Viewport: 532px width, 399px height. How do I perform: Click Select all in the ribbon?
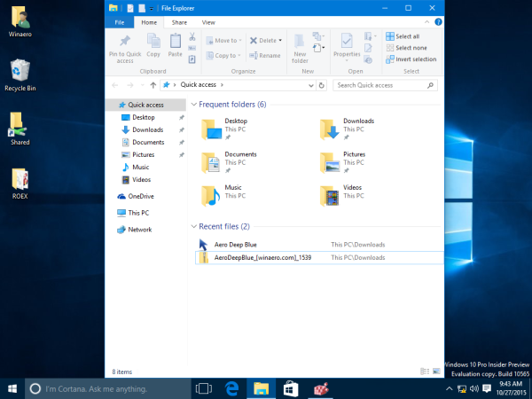(403, 36)
